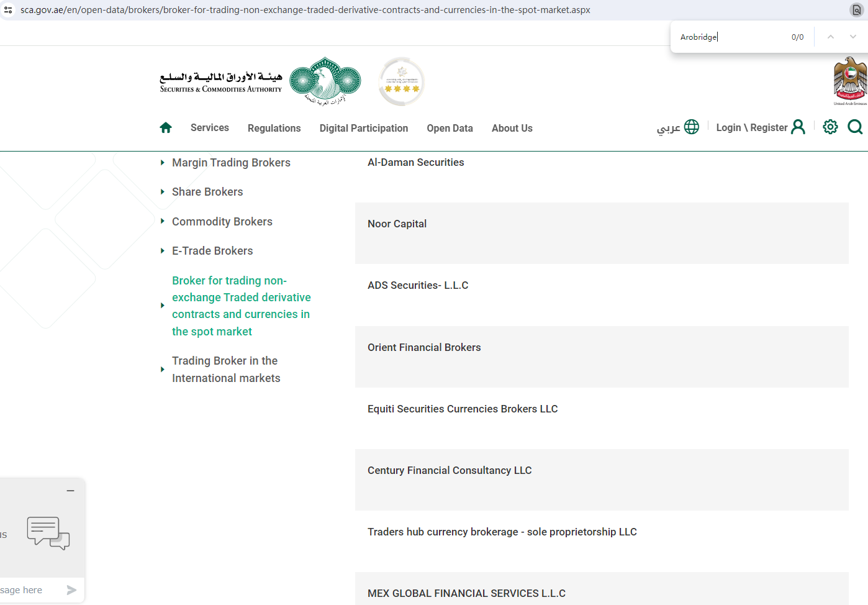Open the Services menu
This screenshot has width=868, height=605.
[x=209, y=128]
